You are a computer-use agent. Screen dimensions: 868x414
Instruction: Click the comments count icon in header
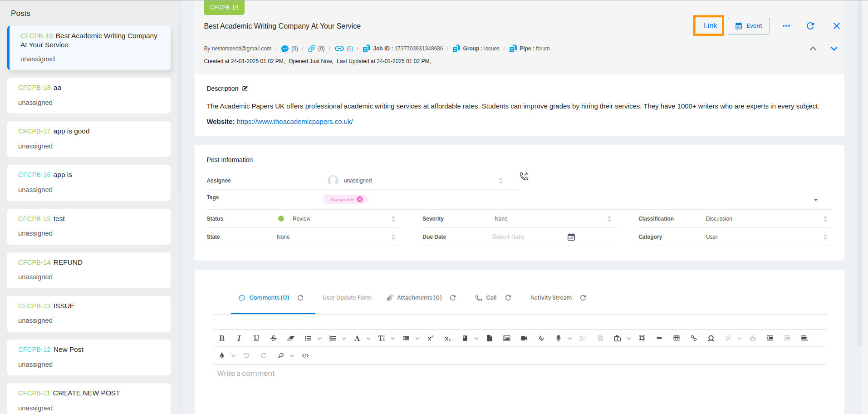click(285, 49)
